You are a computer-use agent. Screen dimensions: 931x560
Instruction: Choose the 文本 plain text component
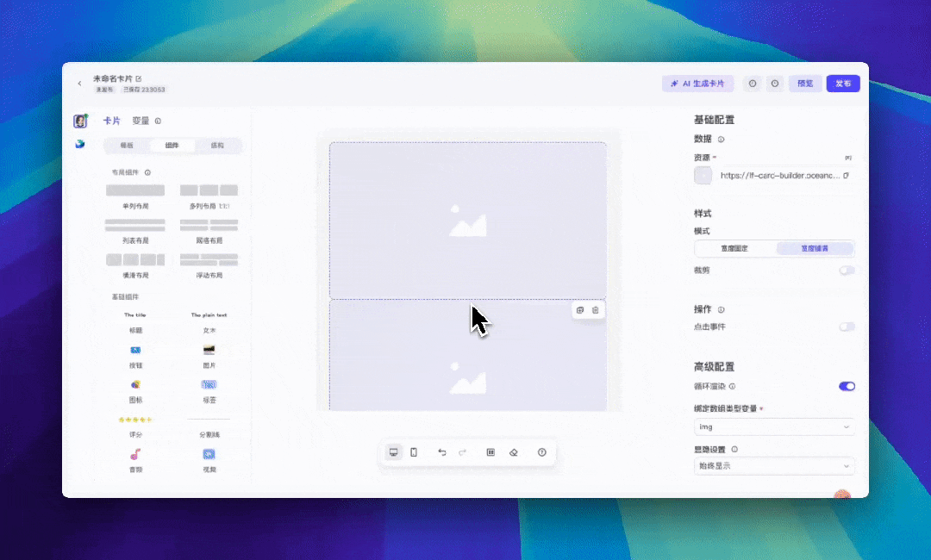[x=209, y=322]
